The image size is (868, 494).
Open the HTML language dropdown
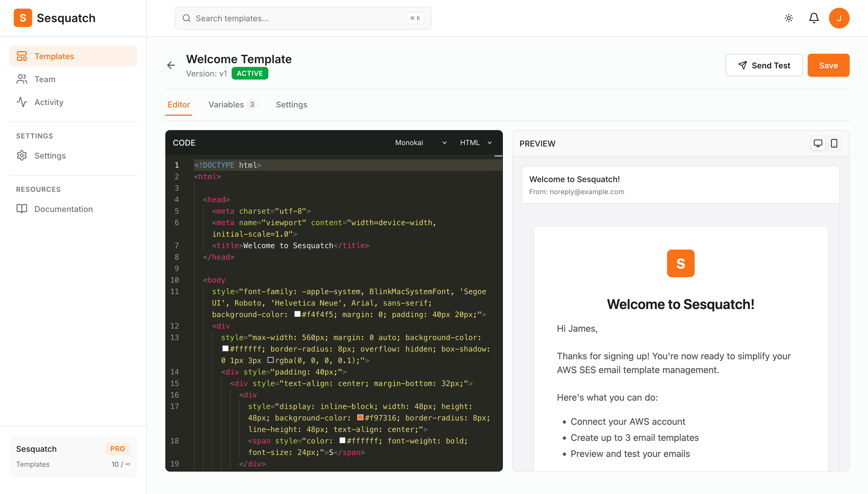(475, 142)
